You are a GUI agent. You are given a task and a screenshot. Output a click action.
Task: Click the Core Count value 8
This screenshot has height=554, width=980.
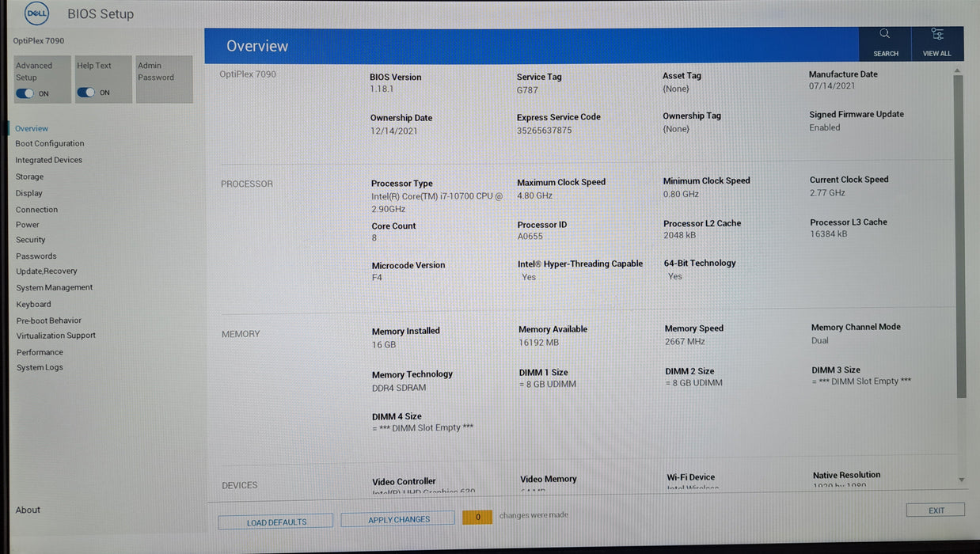[x=374, y=237]
